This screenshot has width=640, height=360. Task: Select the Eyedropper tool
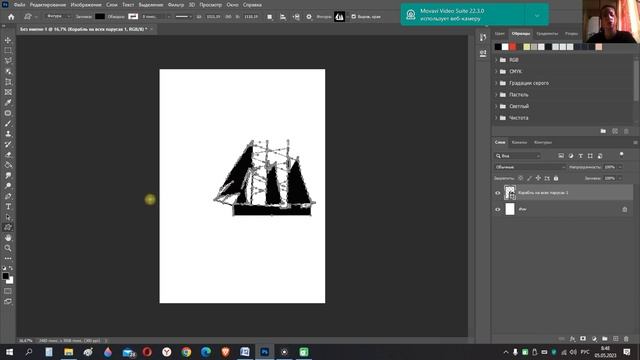pos(8,102)
